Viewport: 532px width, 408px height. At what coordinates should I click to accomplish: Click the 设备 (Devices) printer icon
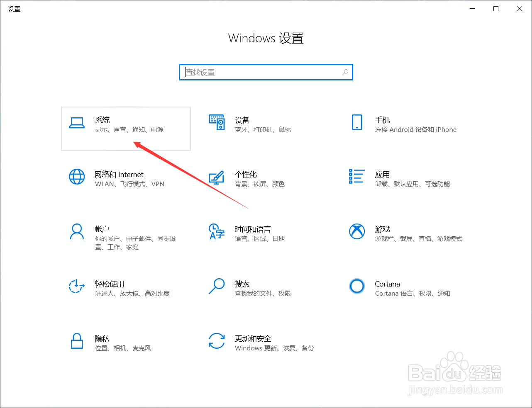pos(217,123)
